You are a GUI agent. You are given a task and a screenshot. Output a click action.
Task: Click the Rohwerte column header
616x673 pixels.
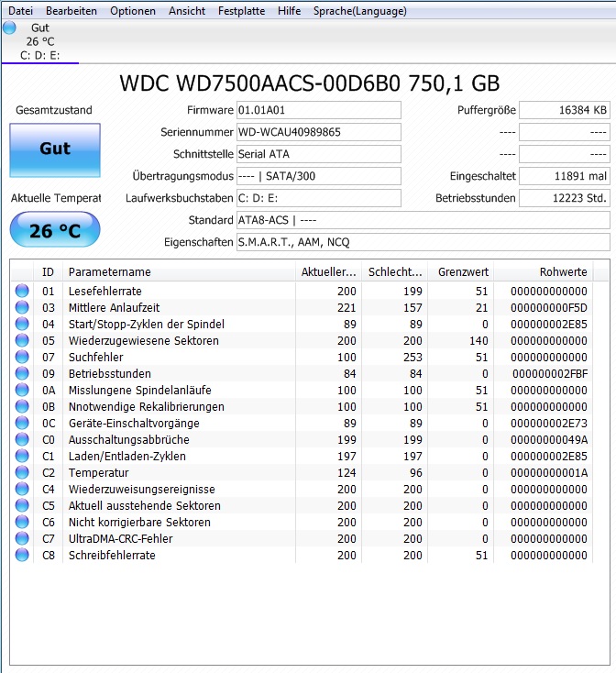pos(543,272)
